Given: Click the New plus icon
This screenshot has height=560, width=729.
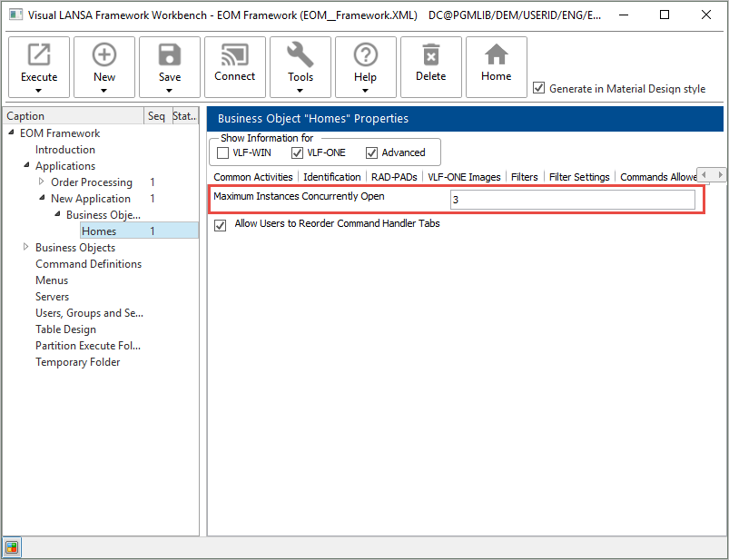Looking at the screenshot, I should pyautogui.click(x=104, y=56).
